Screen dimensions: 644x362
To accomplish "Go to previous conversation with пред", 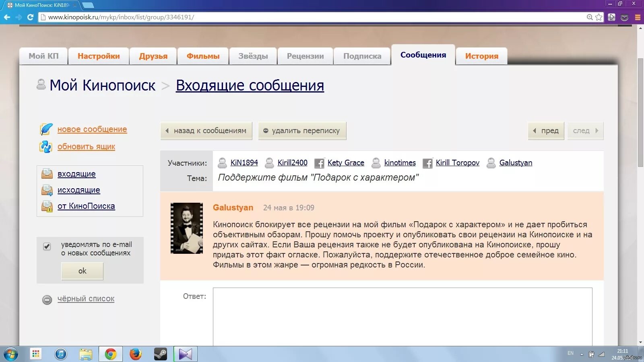I will [x=546, y=131].
